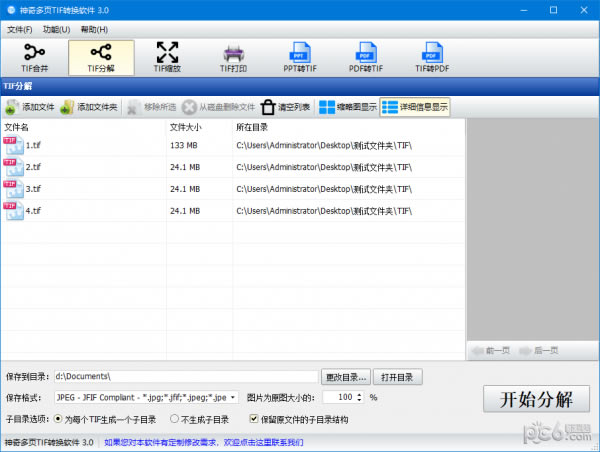600x452 pixels.
Task: Click 添加文件 add file button
Action: 30,107
